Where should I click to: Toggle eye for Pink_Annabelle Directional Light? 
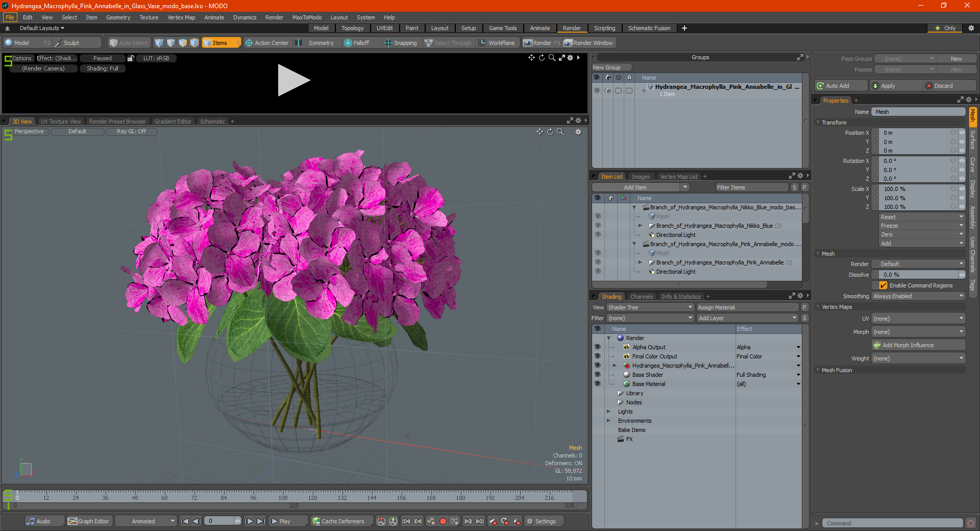pos(598,272)
